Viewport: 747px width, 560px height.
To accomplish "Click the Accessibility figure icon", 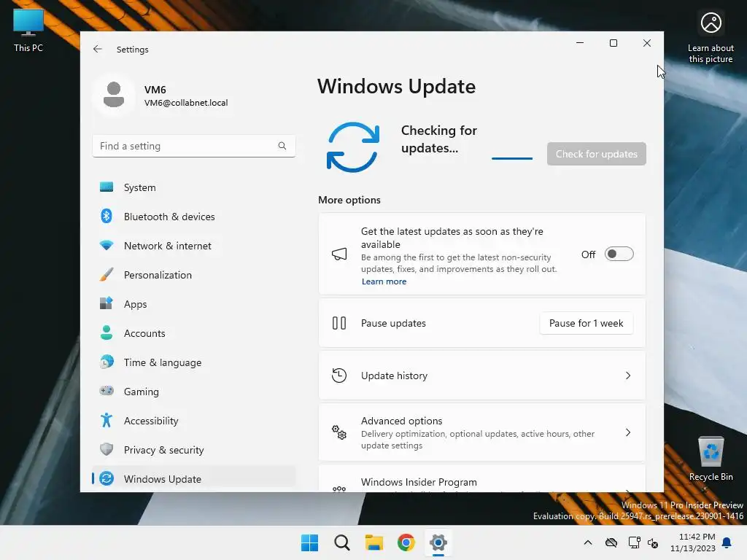I will click(107, 420).
